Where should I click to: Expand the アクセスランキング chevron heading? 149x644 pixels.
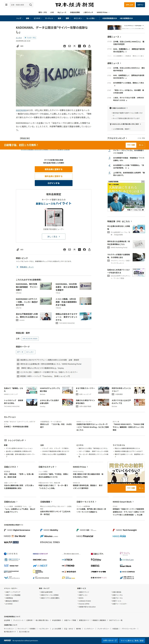pyautogui.click(x=117, y=138)
